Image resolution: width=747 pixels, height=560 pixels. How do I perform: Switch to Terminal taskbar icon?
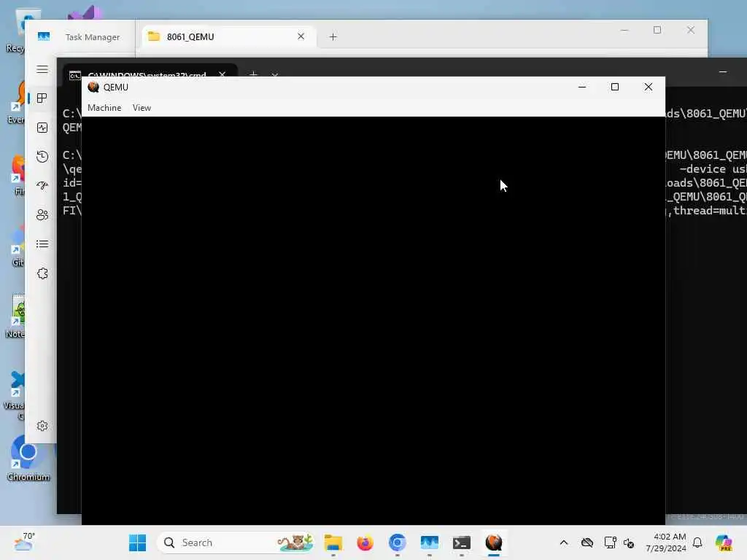(462, 542)
